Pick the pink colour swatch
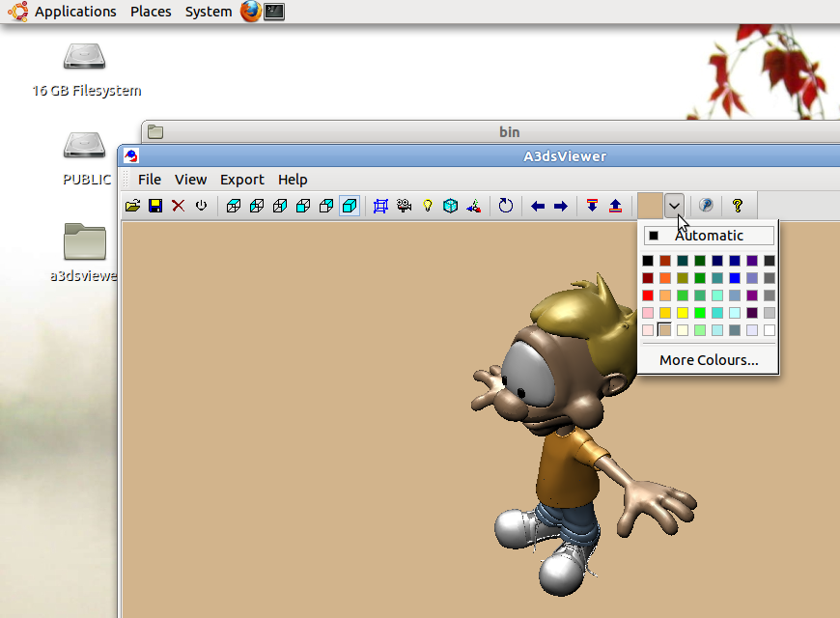The width and height of the screenshot is (840, 618). [x=648, y=313]
